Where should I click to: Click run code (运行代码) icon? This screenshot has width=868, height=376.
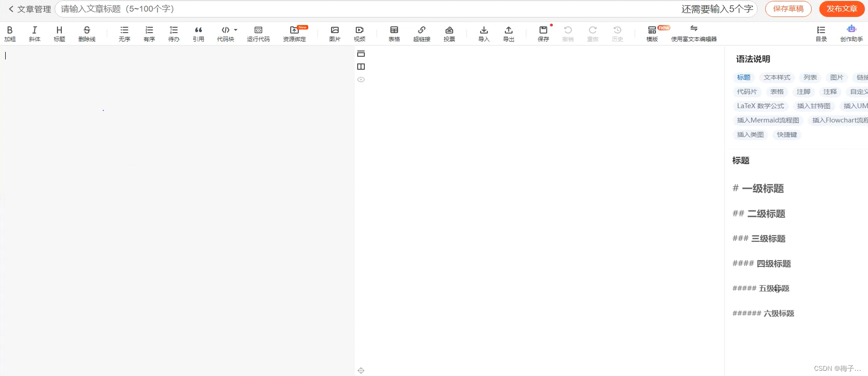click(x=258, y=30)
